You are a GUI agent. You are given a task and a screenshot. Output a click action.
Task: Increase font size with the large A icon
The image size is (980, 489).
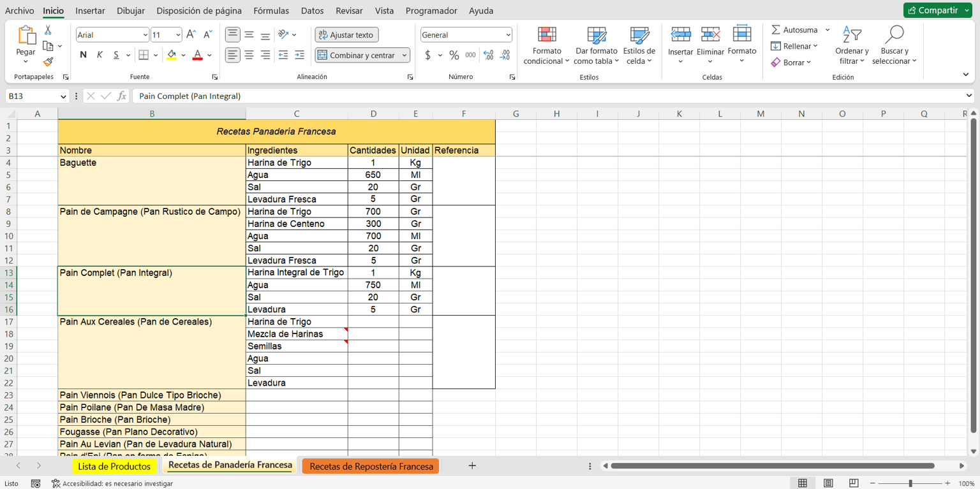pyautogui.click(x=191, y=34)
